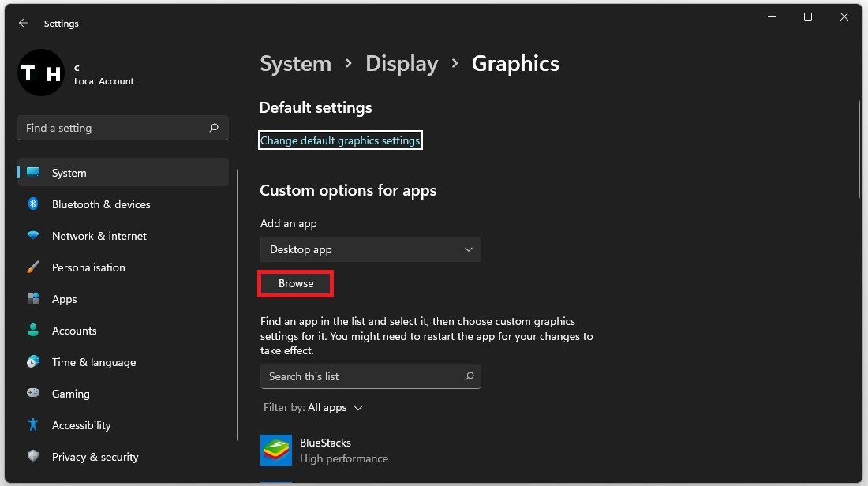Click the back arrow in Settings header
The width and height of the screenshot is (868, 486).
(x=24, y=24)
